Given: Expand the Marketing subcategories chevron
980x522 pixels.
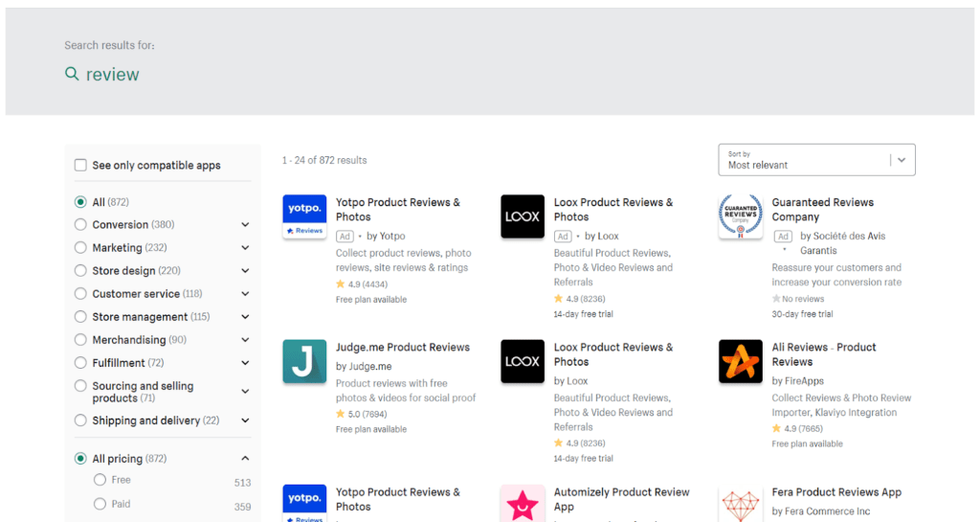Looking at the screenshot, I should click(x=245, y=247).
